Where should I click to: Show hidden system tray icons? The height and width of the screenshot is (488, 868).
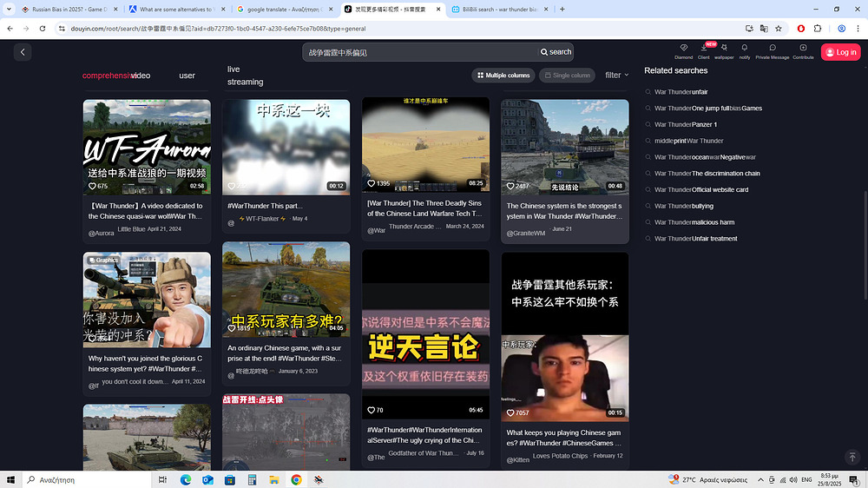[x=760, y=479]
